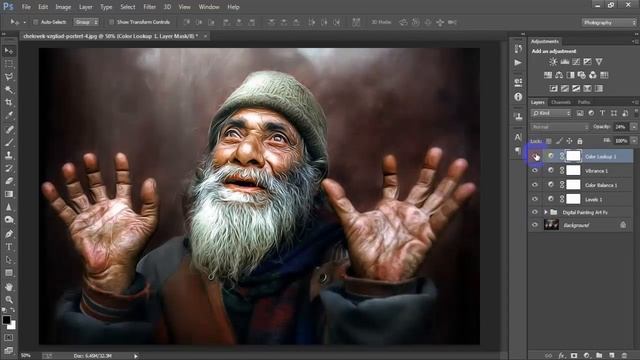Select the Horizontal Type tool
The image size is (640, 360).
(9, 247)
